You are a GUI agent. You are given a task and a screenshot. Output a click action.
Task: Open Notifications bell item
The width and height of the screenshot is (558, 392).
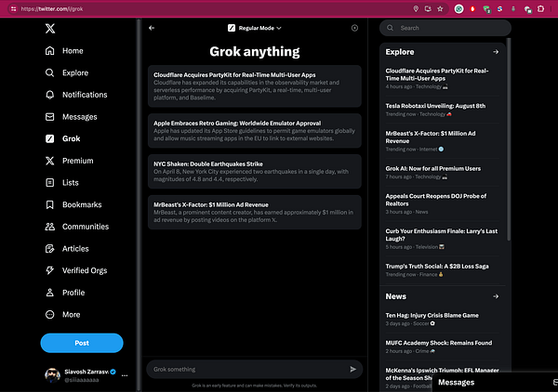[x=76, y=95]
